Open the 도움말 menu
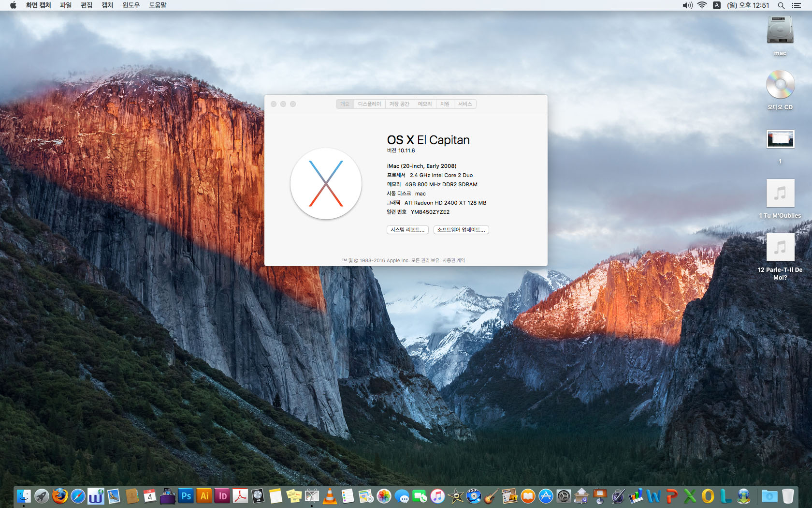 point(158,5)
